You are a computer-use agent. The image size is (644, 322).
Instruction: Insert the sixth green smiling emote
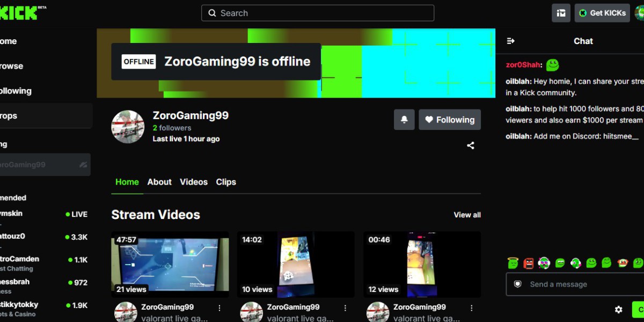591,262
